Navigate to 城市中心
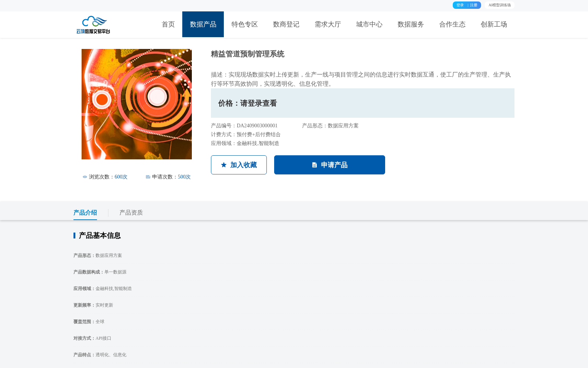Image resolution: width=588 pixels, height=368 pixels. pos(369,24)
